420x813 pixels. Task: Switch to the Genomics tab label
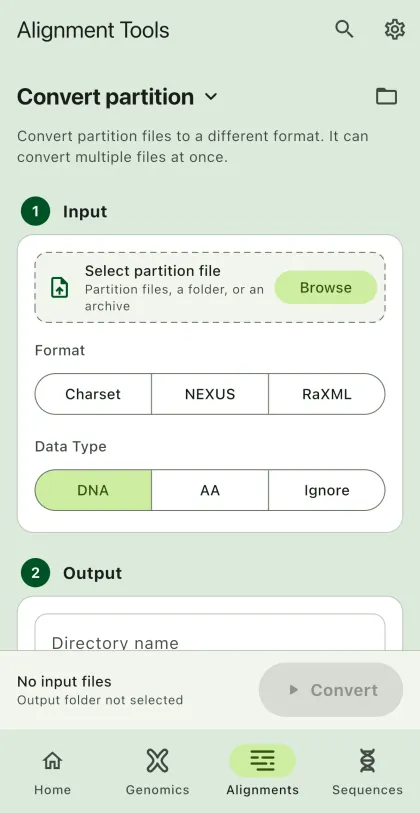(157, 790)
